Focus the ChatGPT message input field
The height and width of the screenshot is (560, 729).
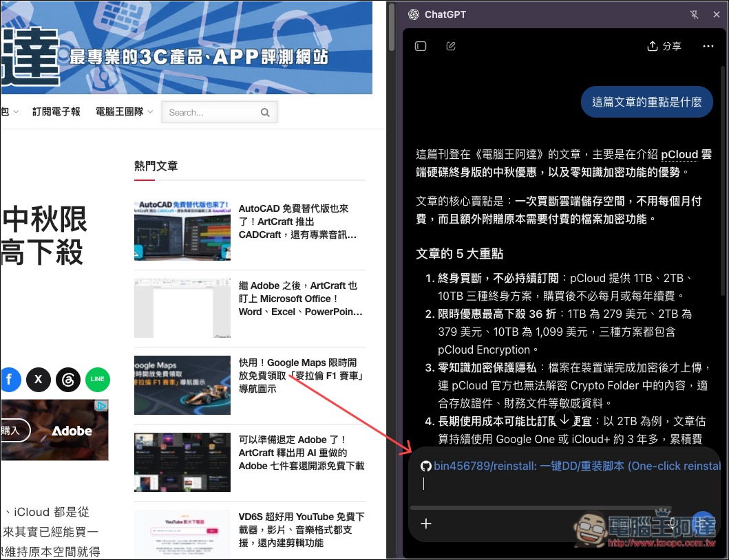(x=565, y=484)
